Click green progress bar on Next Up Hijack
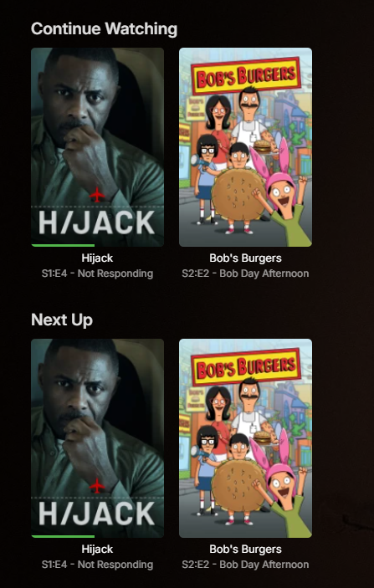This screenshot has height=588, width=374. pos(63,536)
